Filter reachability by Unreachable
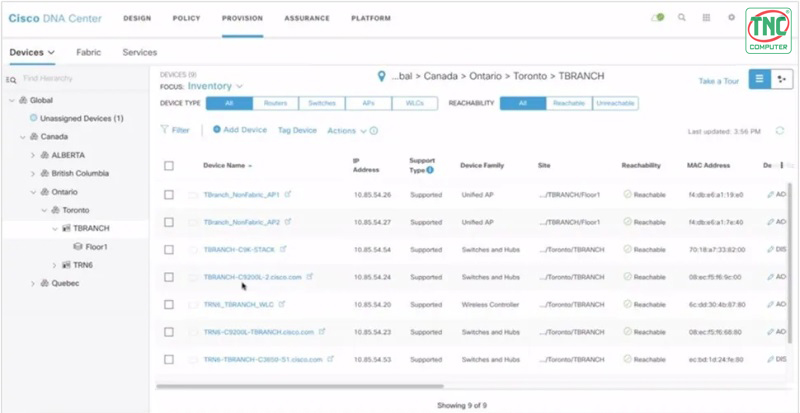 pyautogui.click(x=615, y=103)
